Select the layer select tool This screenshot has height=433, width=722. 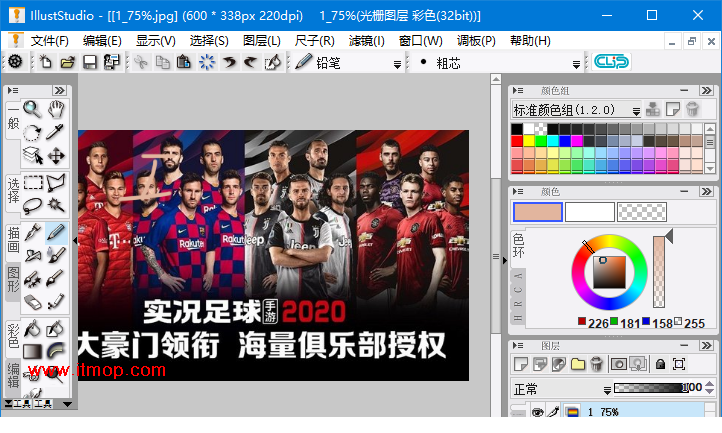[x=33, y=156]
